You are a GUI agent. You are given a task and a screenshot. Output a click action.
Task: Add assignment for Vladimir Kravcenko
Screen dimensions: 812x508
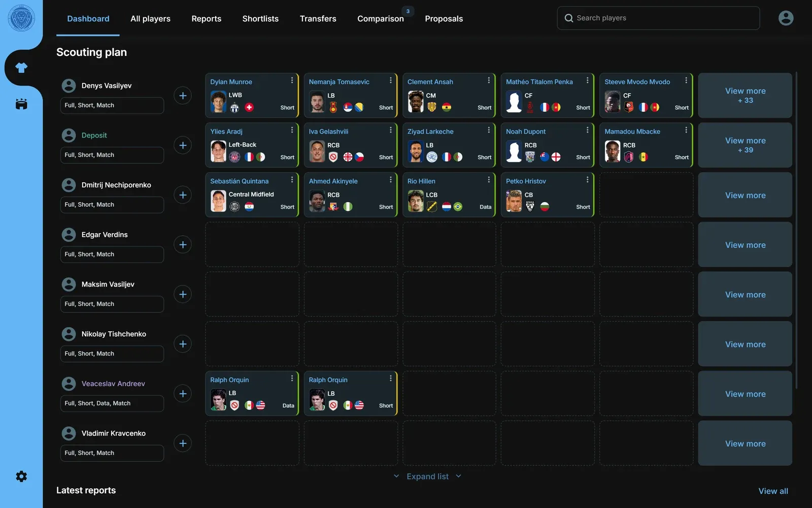[183, 443]
